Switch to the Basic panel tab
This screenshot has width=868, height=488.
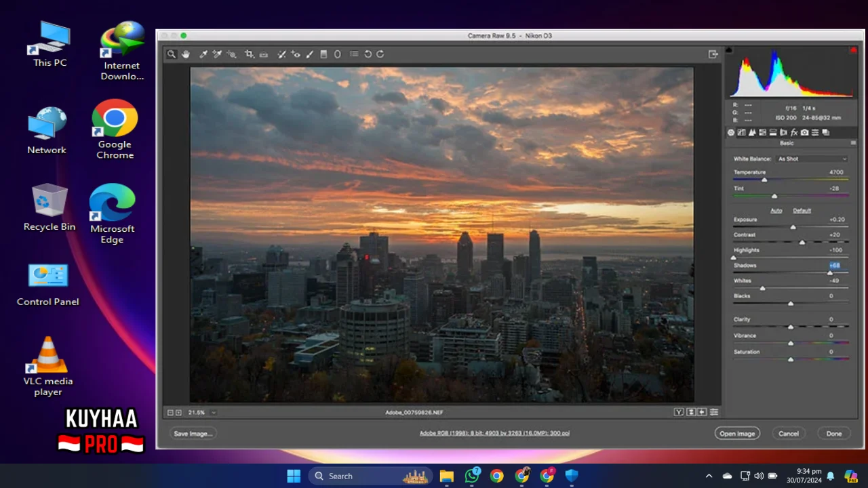click(731, 132)
